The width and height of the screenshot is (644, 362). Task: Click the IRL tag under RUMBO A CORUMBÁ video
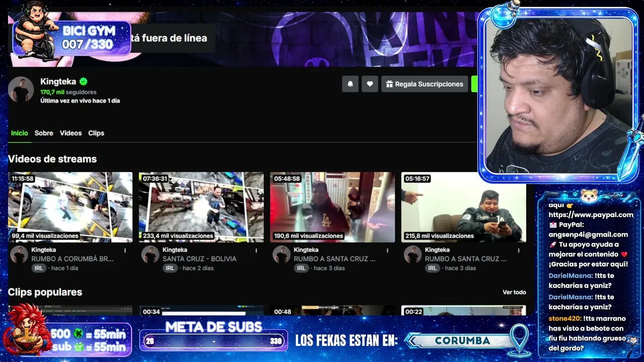tap(39, 268)
